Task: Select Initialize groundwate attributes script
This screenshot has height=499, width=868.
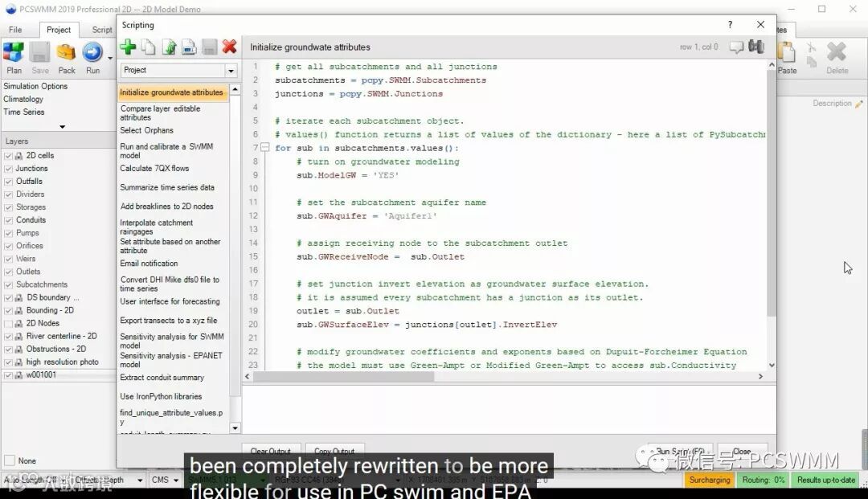Action: point(172,92)
